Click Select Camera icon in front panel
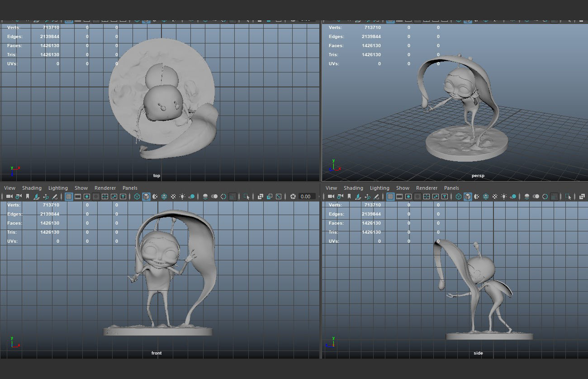Image resolution: width=588 pixels, height=379 pixels. click(9, 197)
